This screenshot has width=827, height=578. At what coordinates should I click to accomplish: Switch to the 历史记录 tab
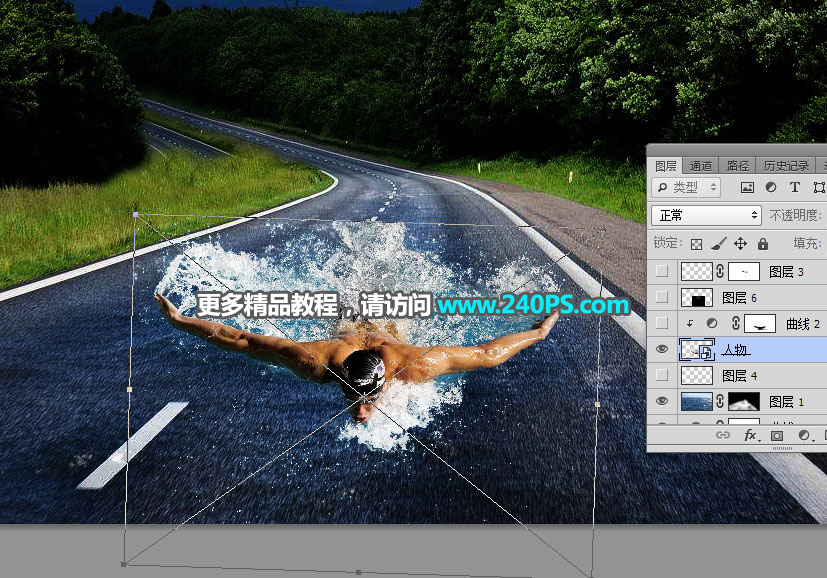786,166
